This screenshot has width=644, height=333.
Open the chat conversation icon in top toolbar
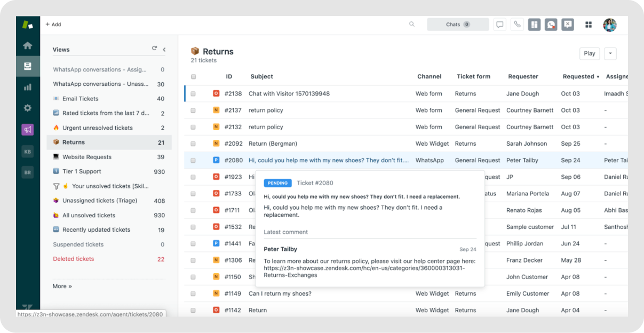[499, 24]
